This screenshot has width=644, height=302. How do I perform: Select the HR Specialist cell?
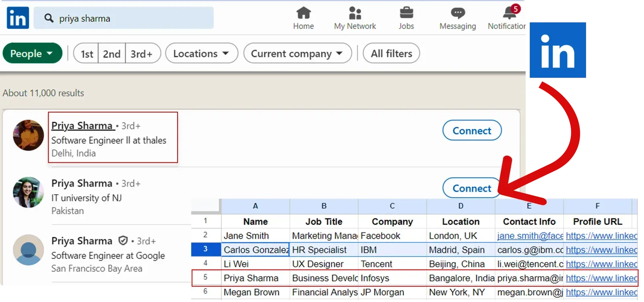click(324, 249)
